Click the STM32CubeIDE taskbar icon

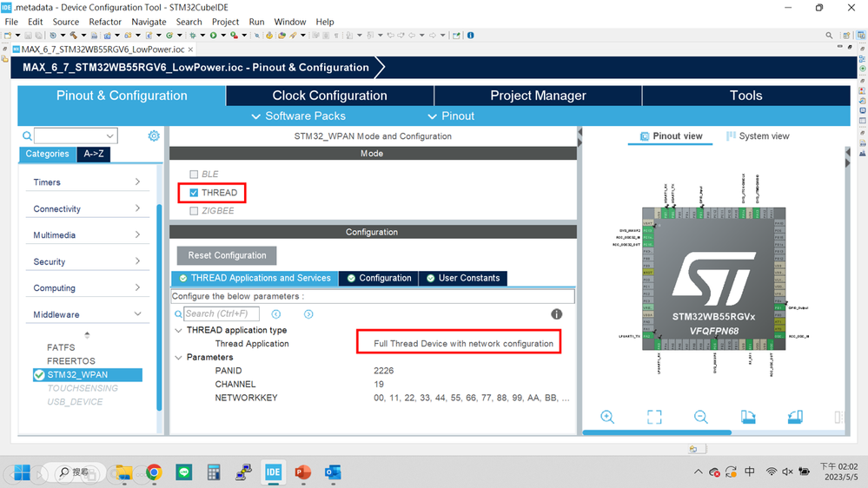[273, 472]
